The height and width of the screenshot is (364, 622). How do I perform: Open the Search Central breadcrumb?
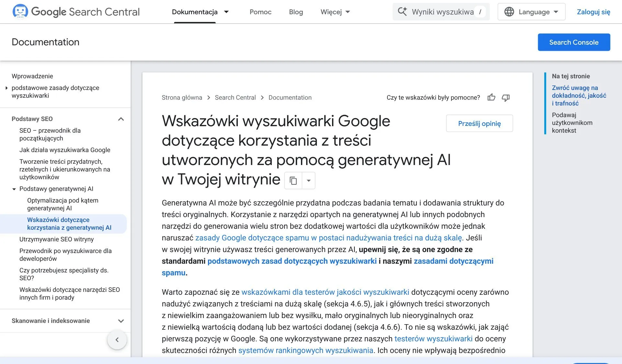[x=235, y=97]
